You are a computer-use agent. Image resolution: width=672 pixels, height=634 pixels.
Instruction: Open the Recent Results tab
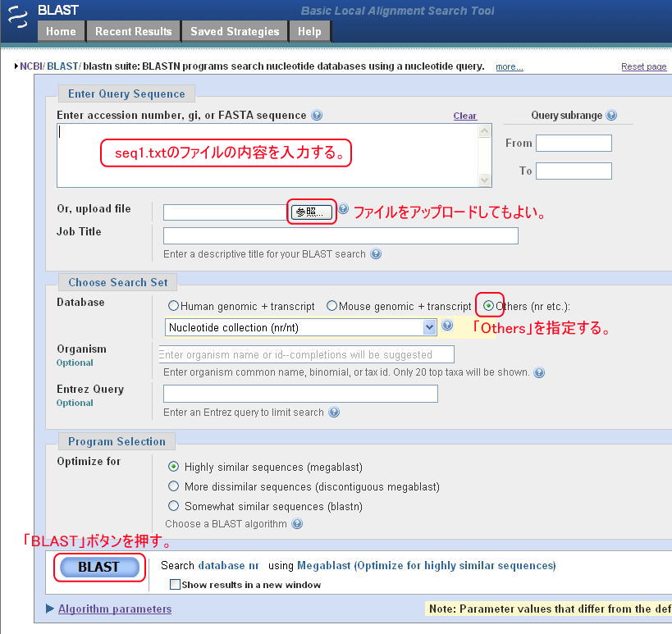tap(133, 32)
